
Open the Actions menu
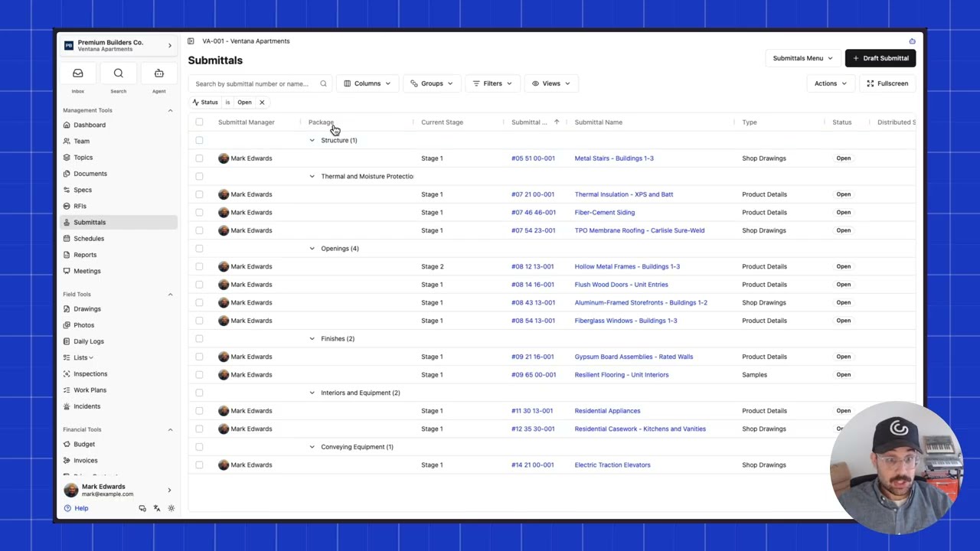(830, 83)
